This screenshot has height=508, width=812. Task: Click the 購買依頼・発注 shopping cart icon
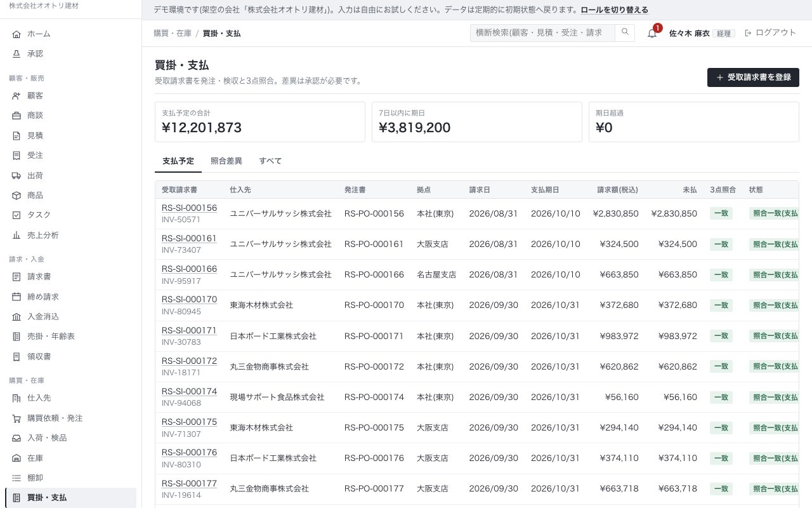[16, 418]
